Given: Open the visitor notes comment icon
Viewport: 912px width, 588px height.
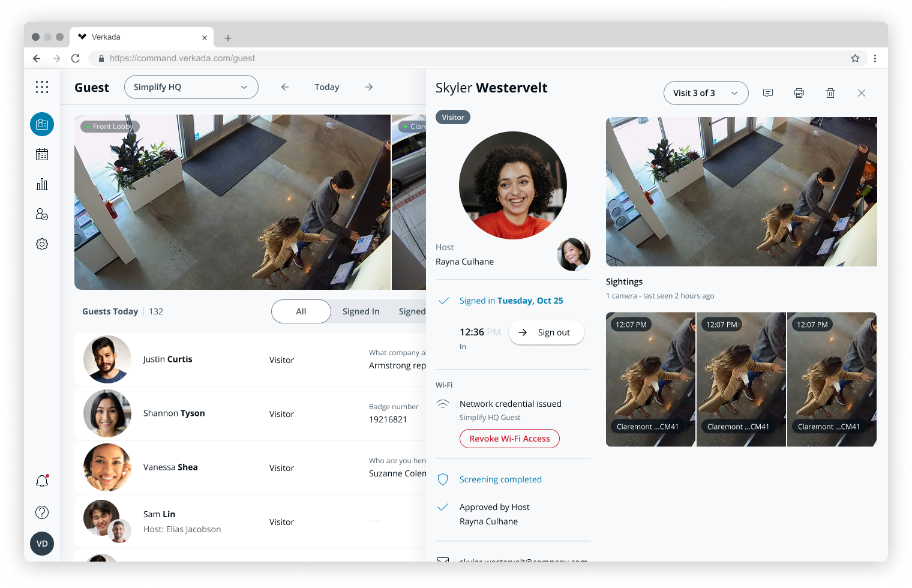Looking at the screenshot, I should click(767, 93).
